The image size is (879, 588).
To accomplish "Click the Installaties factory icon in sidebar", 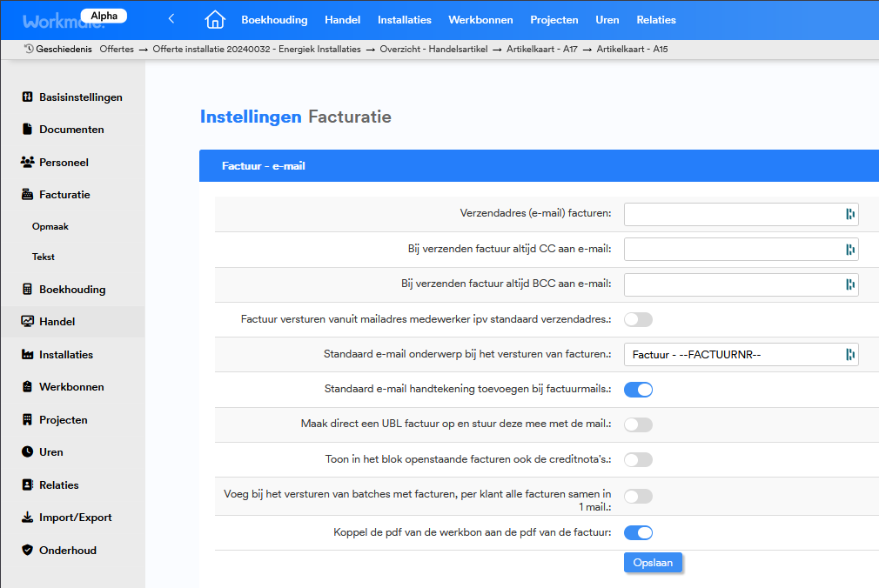I will click(x=27, y=355).
